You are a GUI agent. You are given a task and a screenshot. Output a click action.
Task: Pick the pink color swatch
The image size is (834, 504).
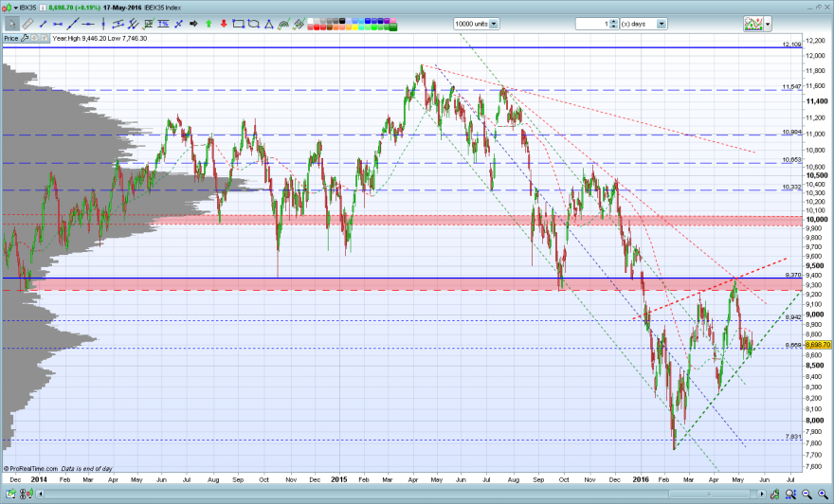coord(392,20)
